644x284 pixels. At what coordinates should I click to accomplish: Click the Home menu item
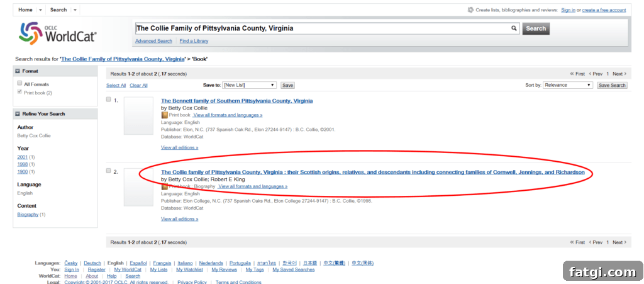(25, 10)
